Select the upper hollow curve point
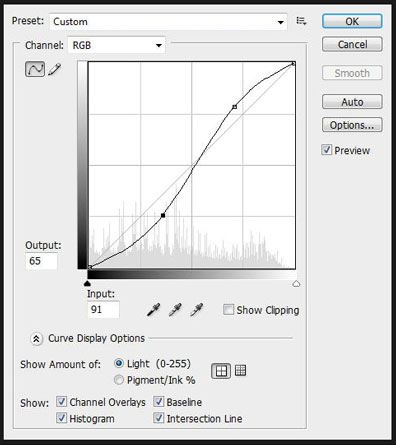The height and width of the screenshot is (445, 396). [x=235, y=107]
